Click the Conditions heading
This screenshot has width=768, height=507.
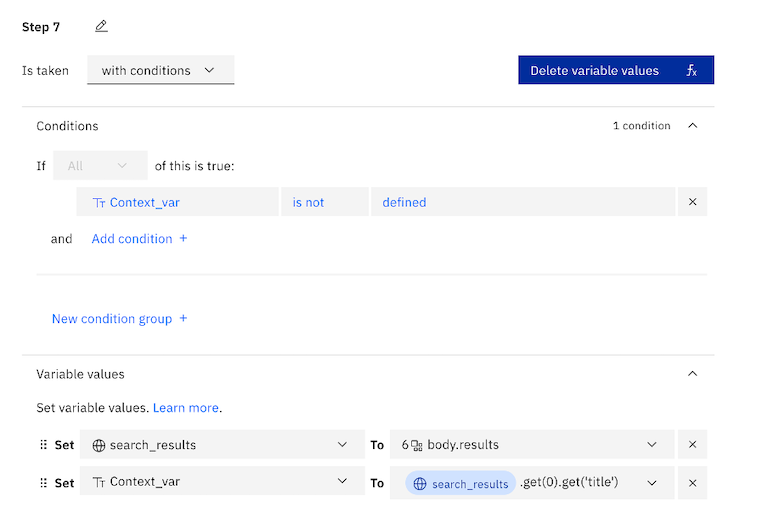(67, 126)
